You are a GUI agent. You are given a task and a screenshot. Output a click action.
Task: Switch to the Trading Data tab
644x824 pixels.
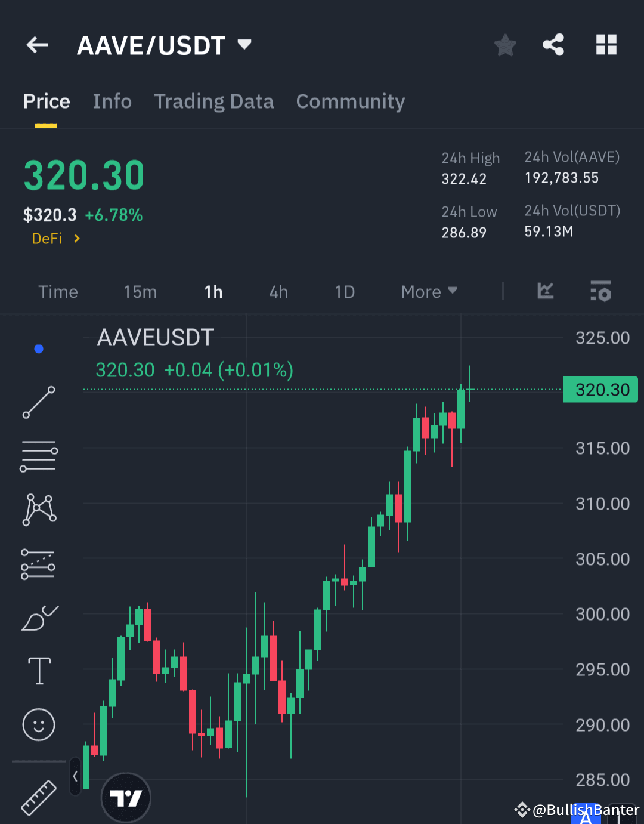pyautogui.click(x=213, y=101)
